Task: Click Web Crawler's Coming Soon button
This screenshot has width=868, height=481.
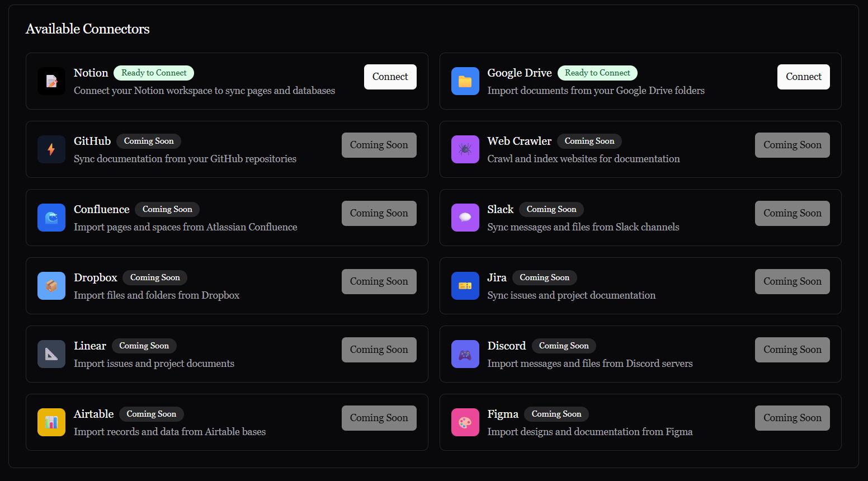Action: tap(792, 145)
